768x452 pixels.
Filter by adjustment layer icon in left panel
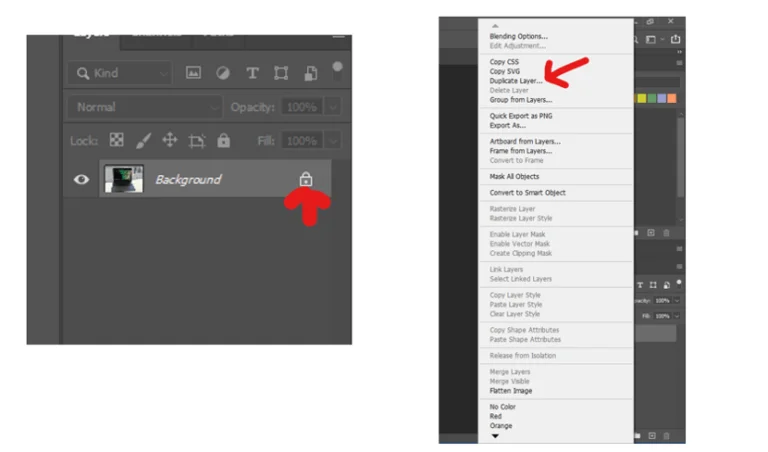point(223,73)
